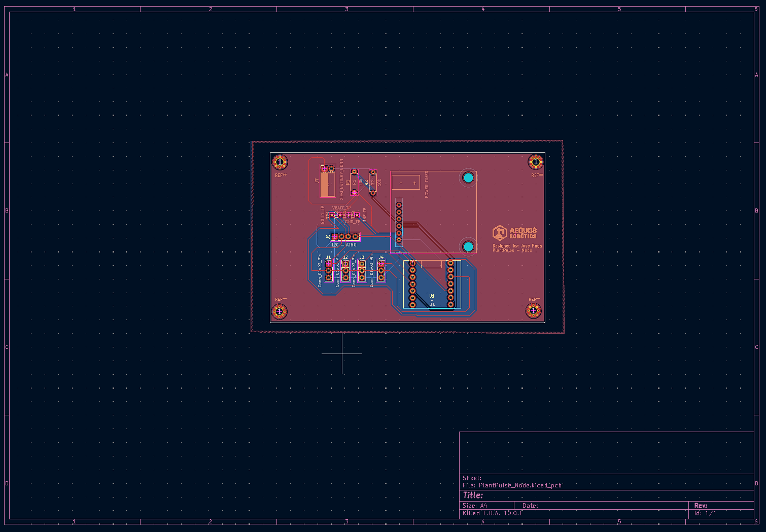Viewport: 766px width, 532px height.
Task: Click the XIAO_BATTERY_CONN silkscreen label
Action: tap(341, 180)
